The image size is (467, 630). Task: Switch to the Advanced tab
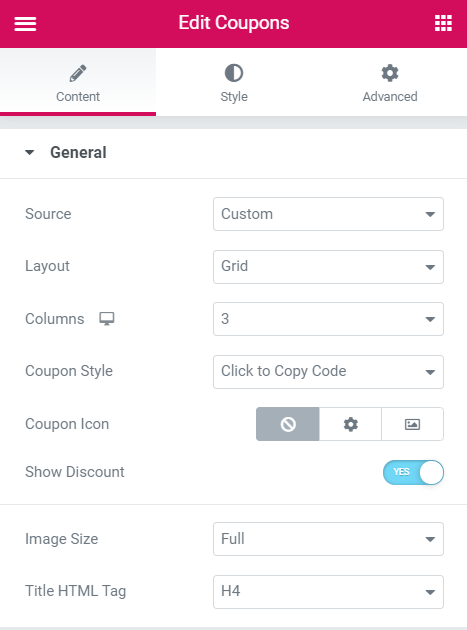(389, 82)
